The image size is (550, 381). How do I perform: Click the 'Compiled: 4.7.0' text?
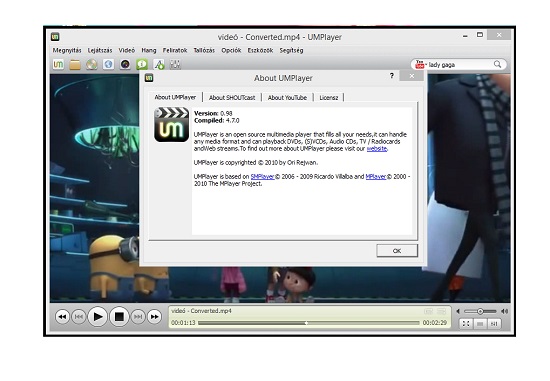[x=217, y=120]
